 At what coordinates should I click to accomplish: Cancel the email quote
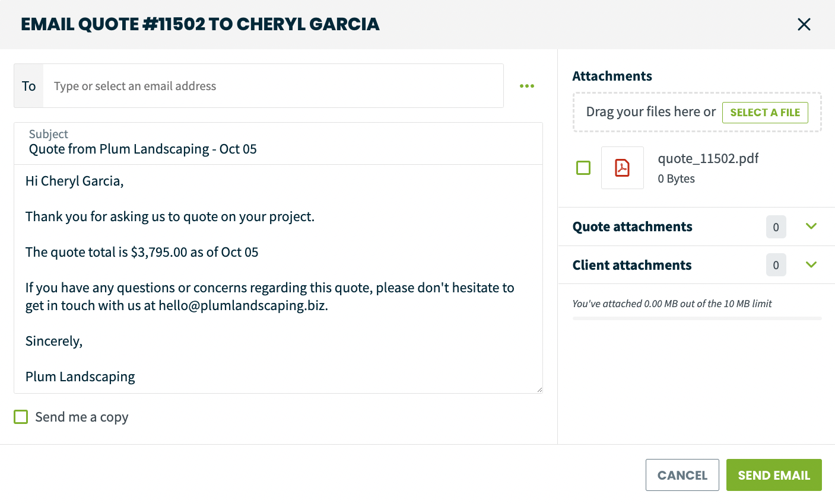682,475
